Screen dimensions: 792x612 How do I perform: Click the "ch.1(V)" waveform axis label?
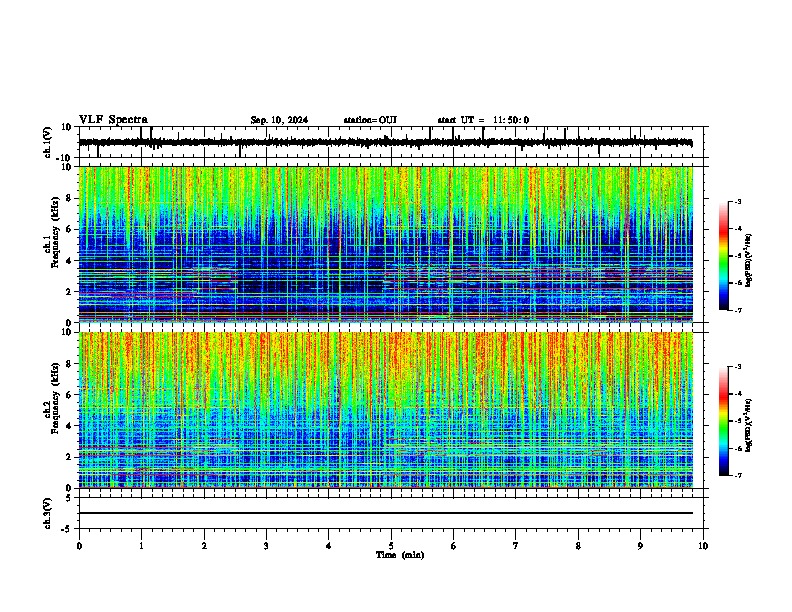point(48,142)
